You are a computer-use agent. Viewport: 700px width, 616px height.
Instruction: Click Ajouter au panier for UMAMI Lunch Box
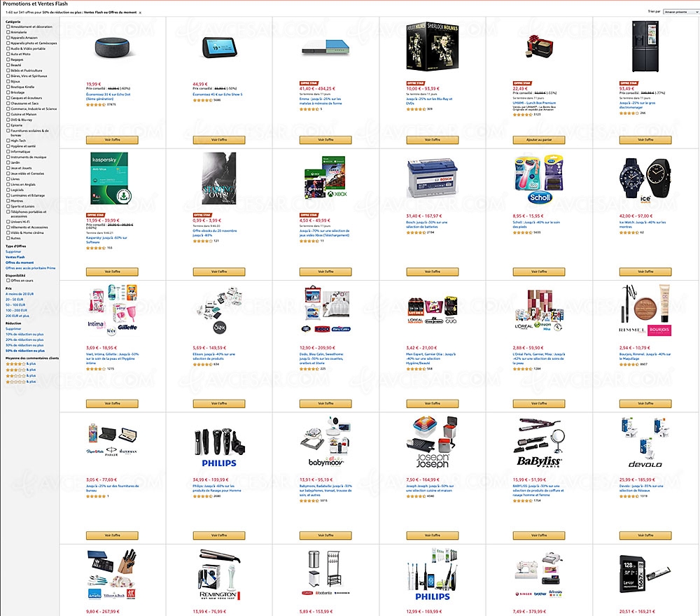coord(539,140)
